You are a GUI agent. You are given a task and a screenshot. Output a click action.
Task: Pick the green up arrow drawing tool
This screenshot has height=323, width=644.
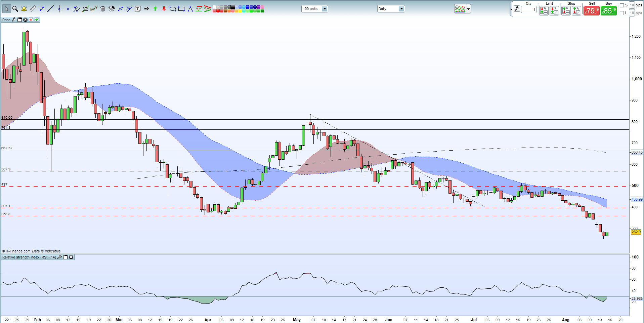tap(155, 9)
